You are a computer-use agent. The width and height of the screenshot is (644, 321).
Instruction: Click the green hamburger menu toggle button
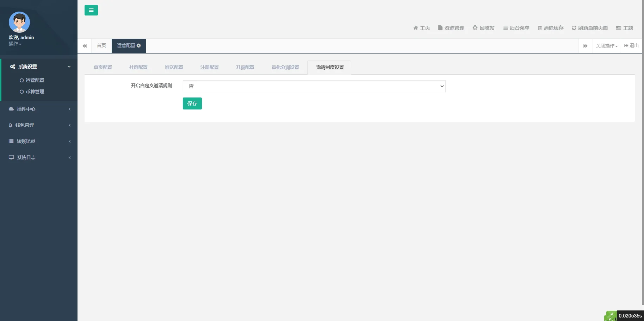click(x=91, y=10)
